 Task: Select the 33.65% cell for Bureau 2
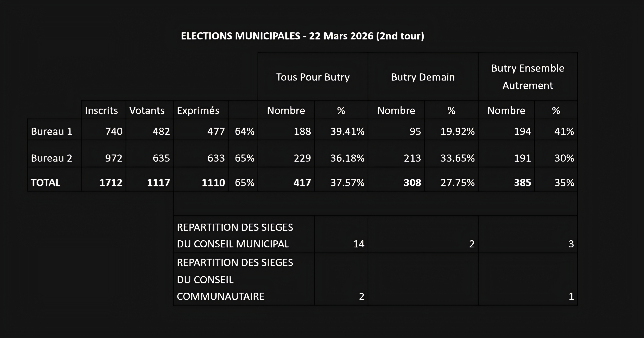[x=457, y=158]
